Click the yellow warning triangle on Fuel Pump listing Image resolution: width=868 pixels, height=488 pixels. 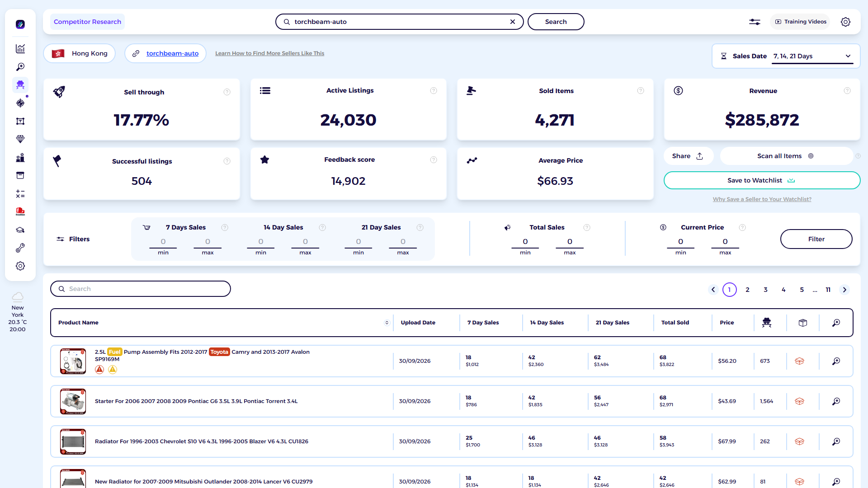(113, 370)
